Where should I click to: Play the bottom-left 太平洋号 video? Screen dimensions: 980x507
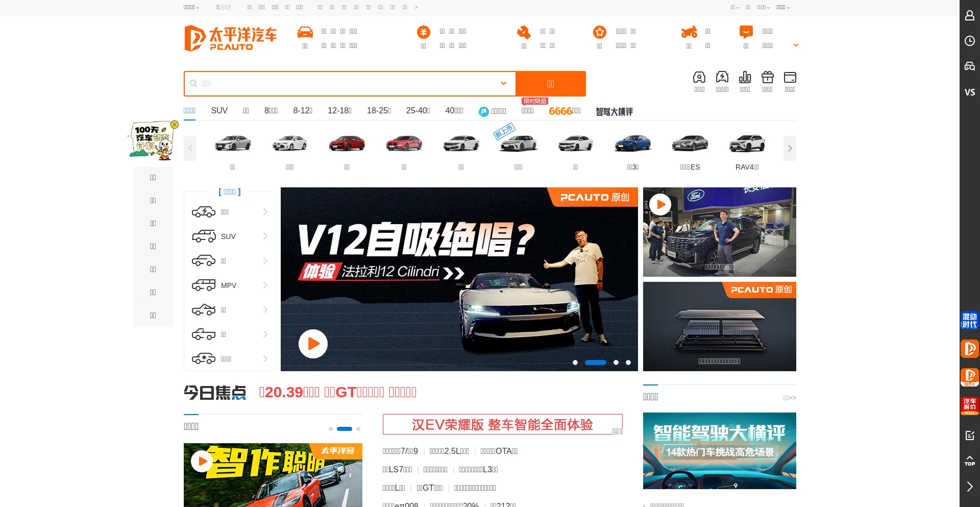click(x=202, y=461)
